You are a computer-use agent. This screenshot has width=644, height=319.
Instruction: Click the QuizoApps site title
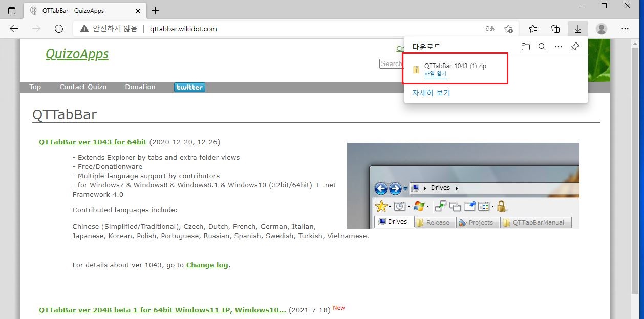pos(77,54)
